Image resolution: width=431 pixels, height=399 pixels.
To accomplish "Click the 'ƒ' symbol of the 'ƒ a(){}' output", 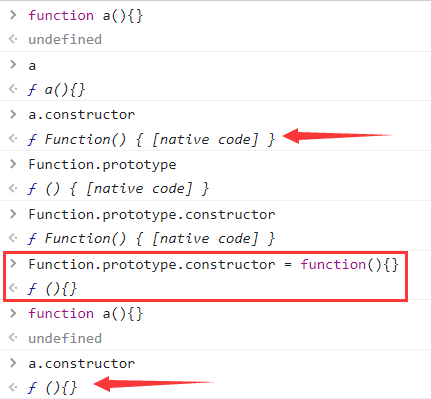I will (x=32, y=90).
